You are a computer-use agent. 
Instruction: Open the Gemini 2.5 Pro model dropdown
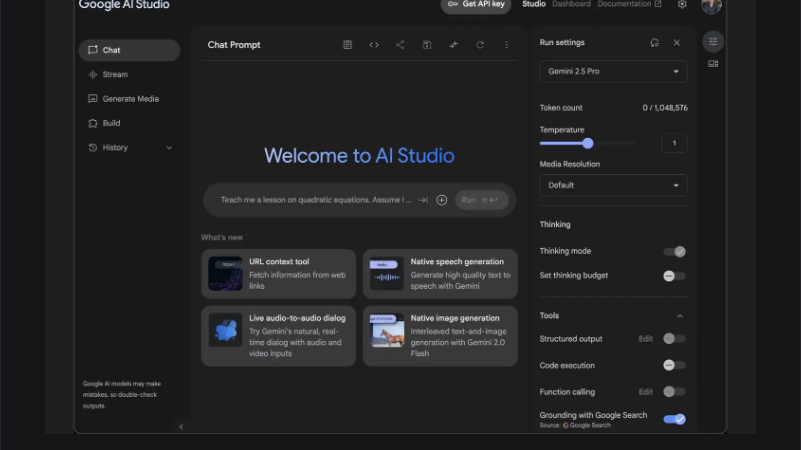(x=614, y=72)
